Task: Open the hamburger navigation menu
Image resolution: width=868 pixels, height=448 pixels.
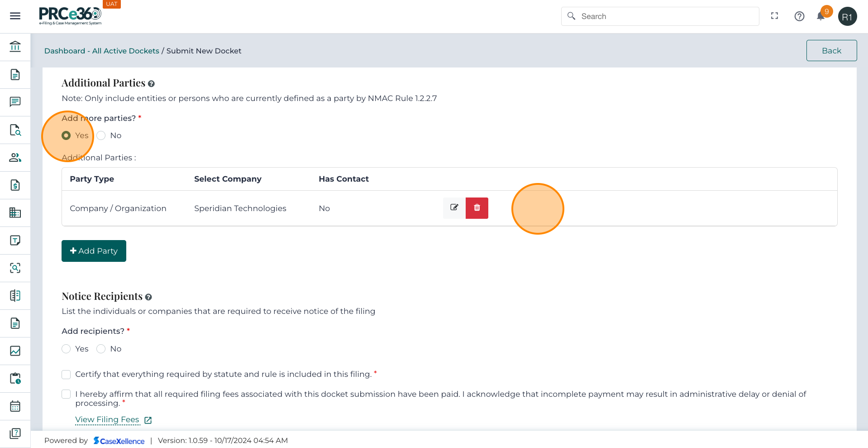Action: 15,16
